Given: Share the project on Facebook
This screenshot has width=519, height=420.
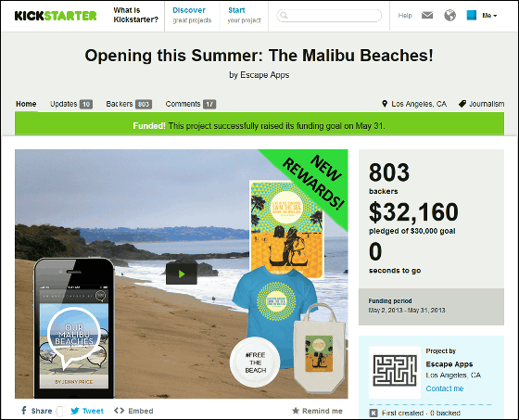Looking at the screenshot, I should [36, 411].
